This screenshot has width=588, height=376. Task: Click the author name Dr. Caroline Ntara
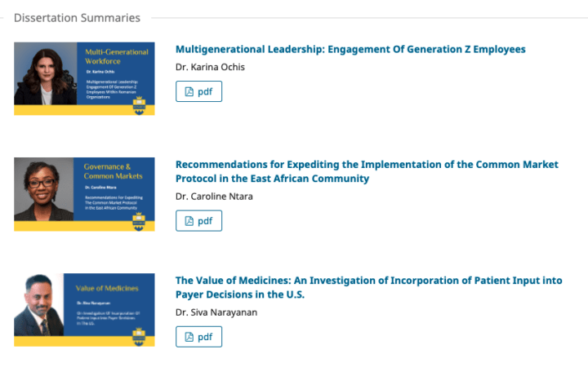point(214,197)
